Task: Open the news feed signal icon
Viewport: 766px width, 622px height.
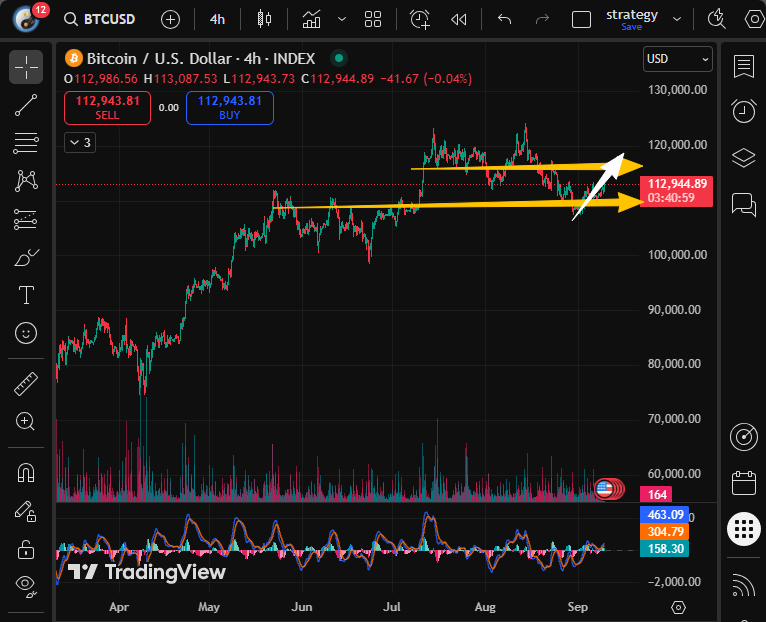Action: tap(744, 584)
